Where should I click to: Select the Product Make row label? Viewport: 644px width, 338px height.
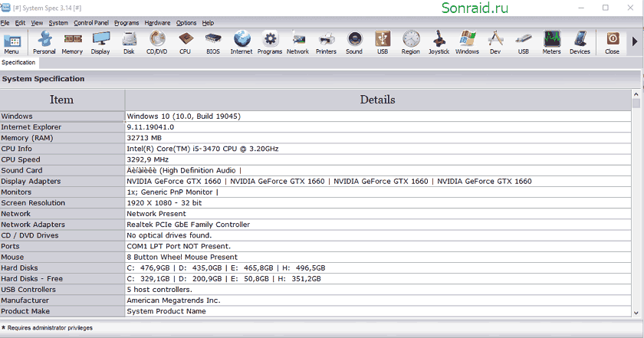[25, 311]
